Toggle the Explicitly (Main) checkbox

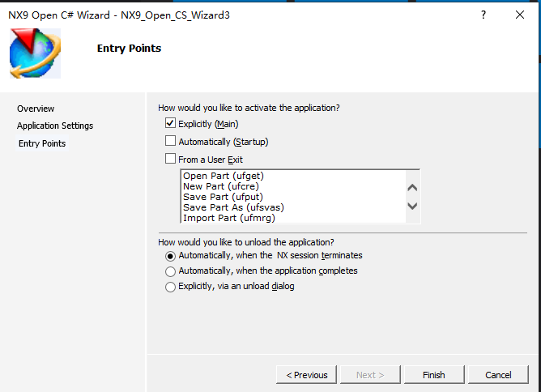[x=170, y=124]
